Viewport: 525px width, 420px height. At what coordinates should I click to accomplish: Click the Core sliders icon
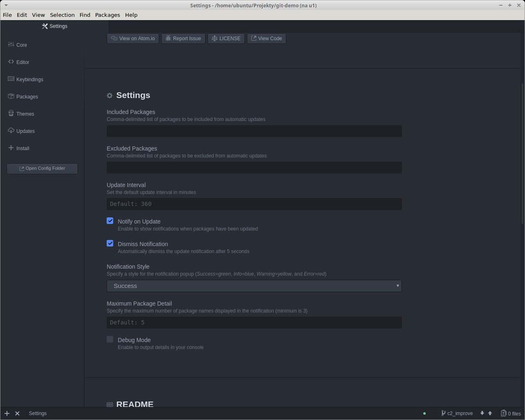click(11, 44)
